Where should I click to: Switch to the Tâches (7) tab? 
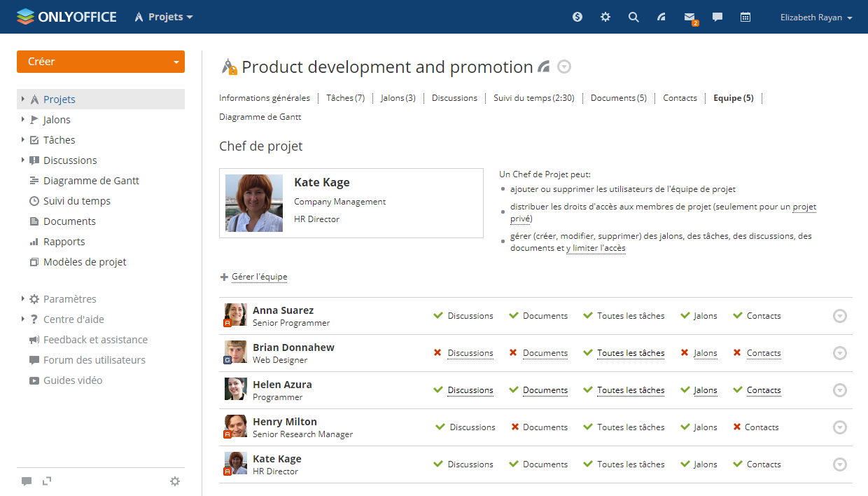click(345, 98)
